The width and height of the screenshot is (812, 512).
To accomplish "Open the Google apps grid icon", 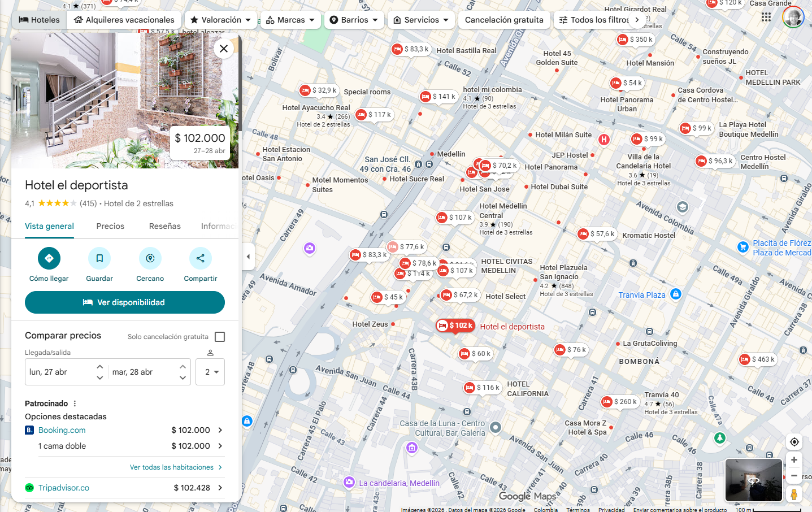I will pyautogui.click(x=766, y=17).
